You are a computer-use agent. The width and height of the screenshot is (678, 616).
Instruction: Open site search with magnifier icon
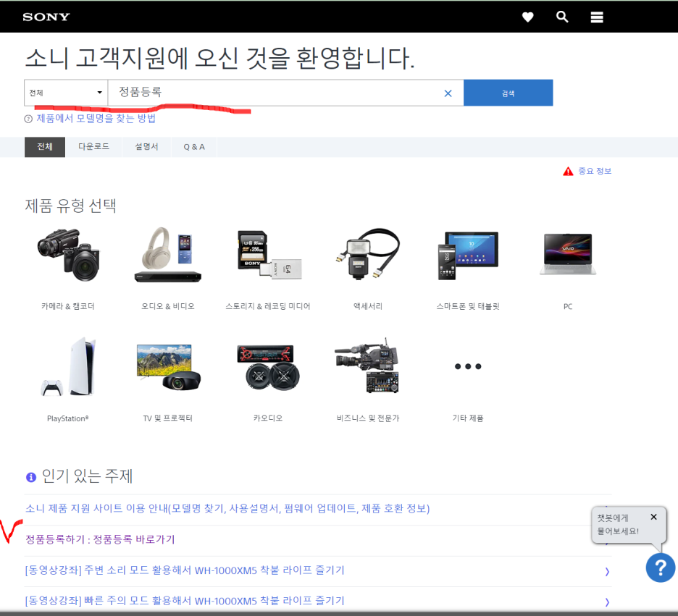562,17
